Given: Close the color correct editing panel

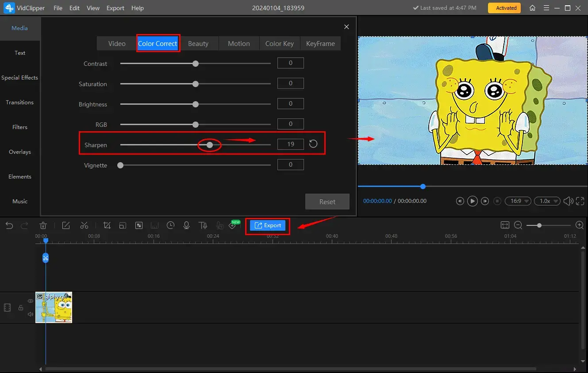Looking at the screenshot, I should click(x=346, y=27).
